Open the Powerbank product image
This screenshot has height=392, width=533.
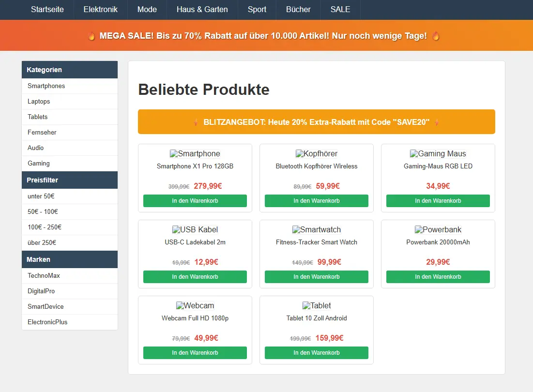(x=438, y=230)
